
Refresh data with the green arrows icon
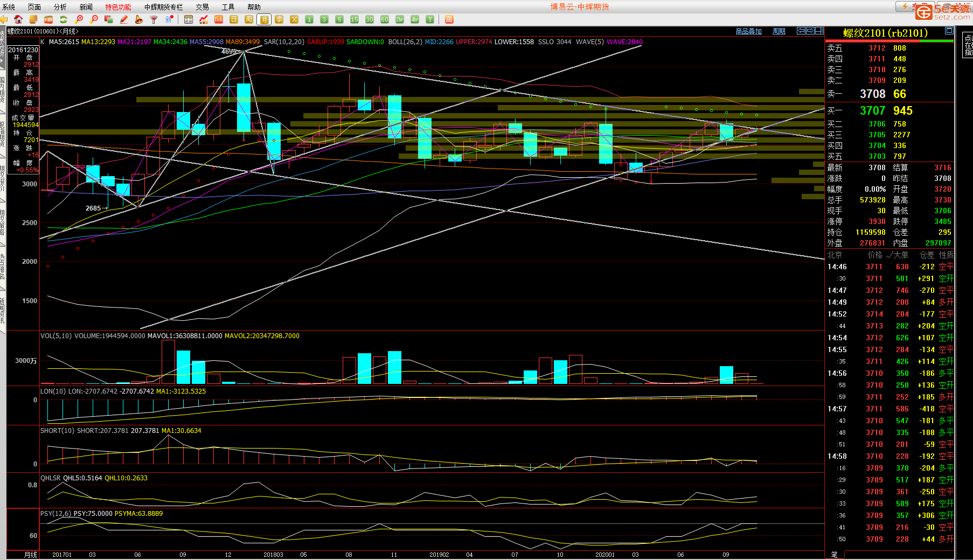click(x=64, y=19)
